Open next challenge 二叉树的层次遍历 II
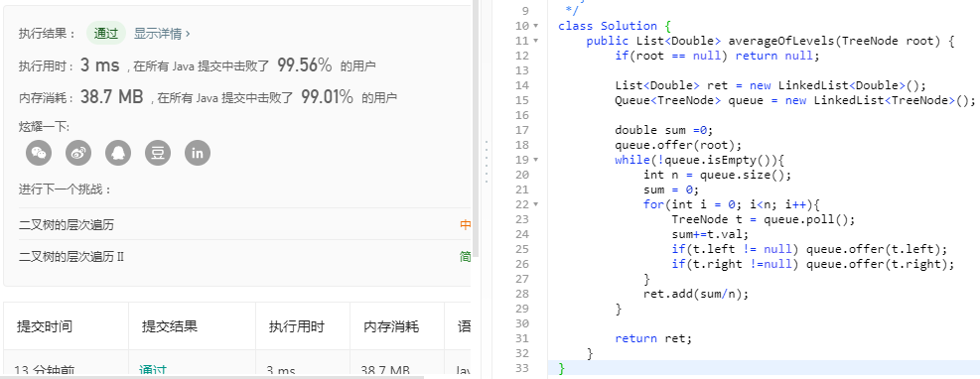 71,257
